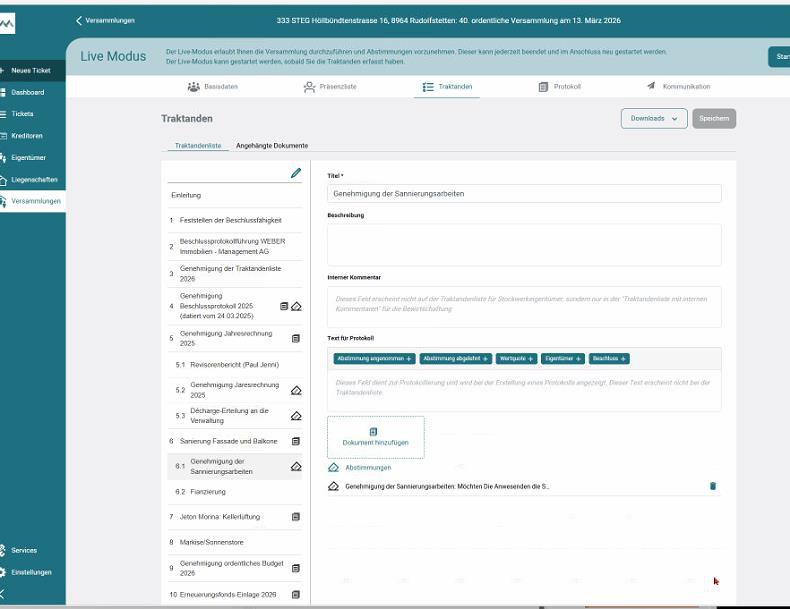Image resolution: width=790 pixels, height=609 pixels.
Task: Click document icon beside Genehmigung Jahresrechnung 2025
Action: [296, 339]
